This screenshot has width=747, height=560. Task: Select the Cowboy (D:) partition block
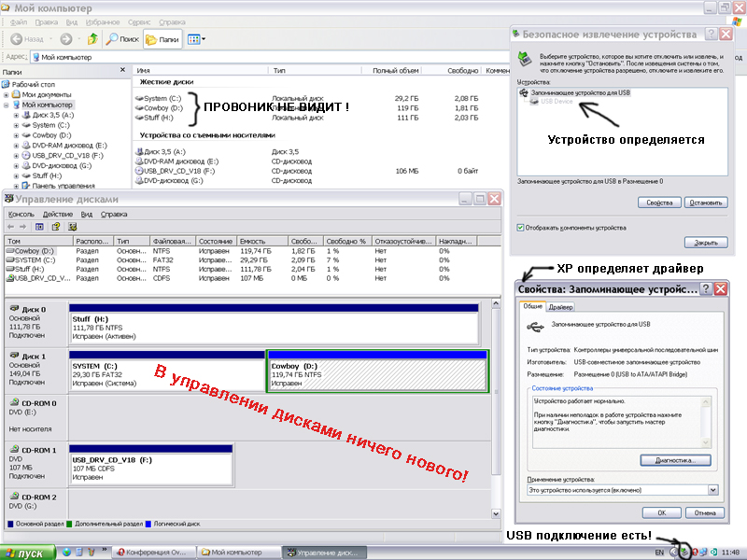377,371
